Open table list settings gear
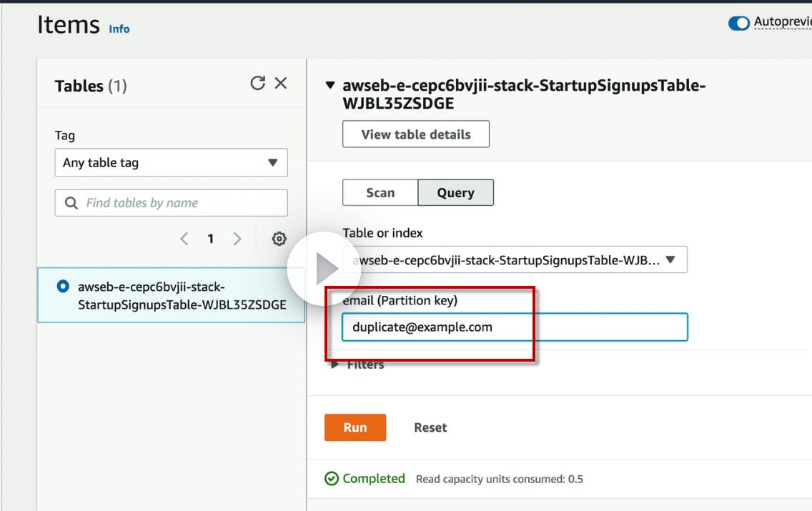Image resolution: width=812 pixels, height=511 pixels. tap(279, 239)
